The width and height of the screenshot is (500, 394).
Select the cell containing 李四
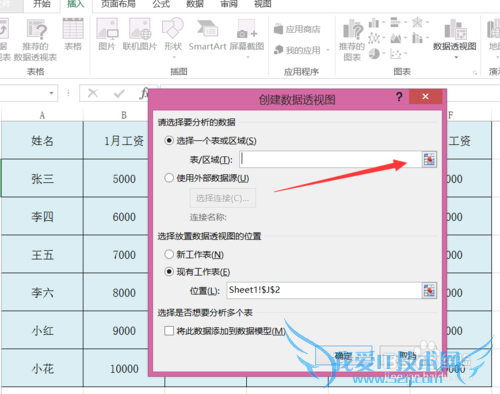click(x=42, y=216)
